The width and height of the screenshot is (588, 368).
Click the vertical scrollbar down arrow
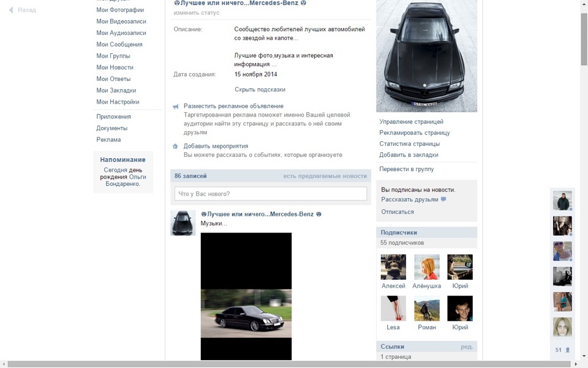584,356
